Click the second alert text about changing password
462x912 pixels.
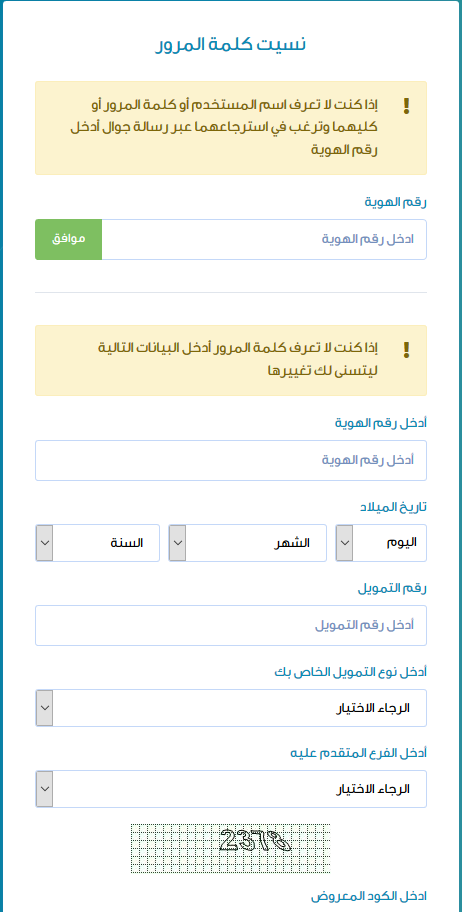(x=238, y=359)
